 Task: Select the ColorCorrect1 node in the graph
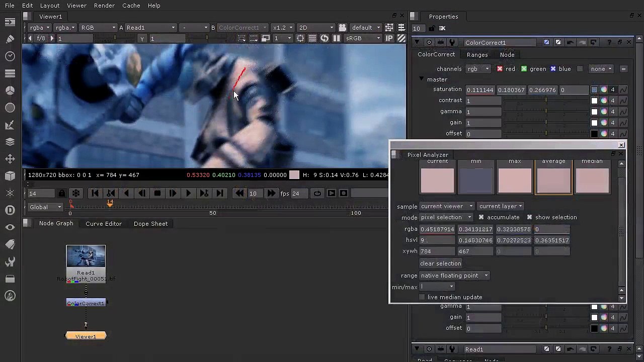coord(86,303)
